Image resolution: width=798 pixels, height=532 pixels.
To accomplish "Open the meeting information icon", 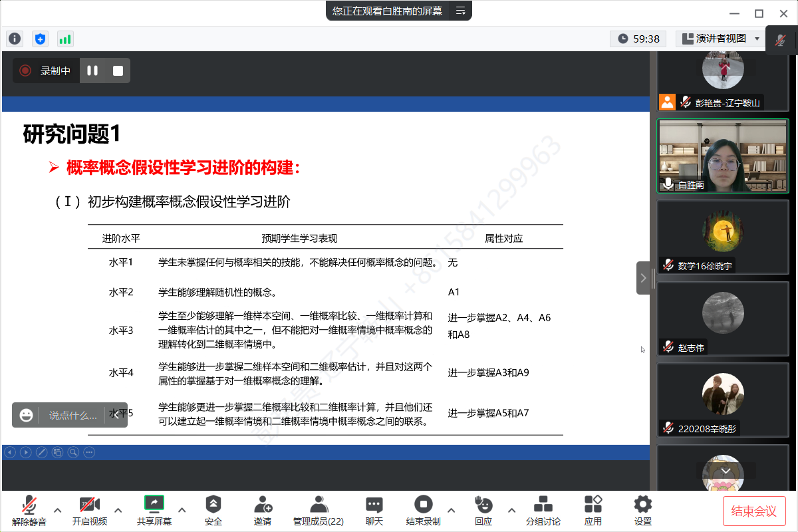I will coord(15,39).
